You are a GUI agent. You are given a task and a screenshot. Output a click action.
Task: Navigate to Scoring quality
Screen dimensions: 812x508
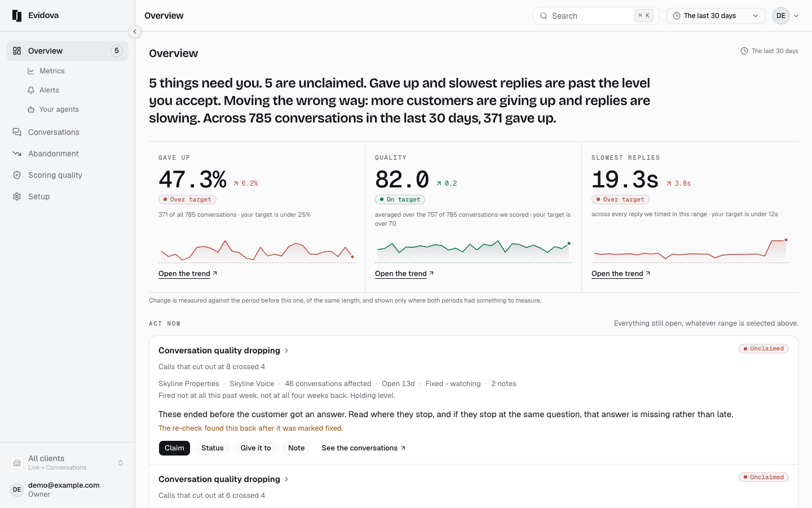click(x=67, y=175)
